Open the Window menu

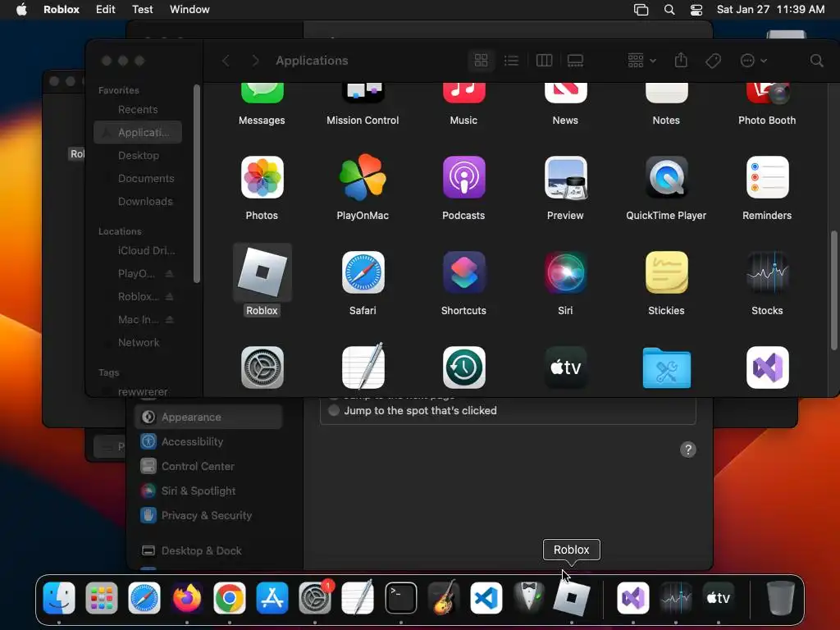coord(189,10)
